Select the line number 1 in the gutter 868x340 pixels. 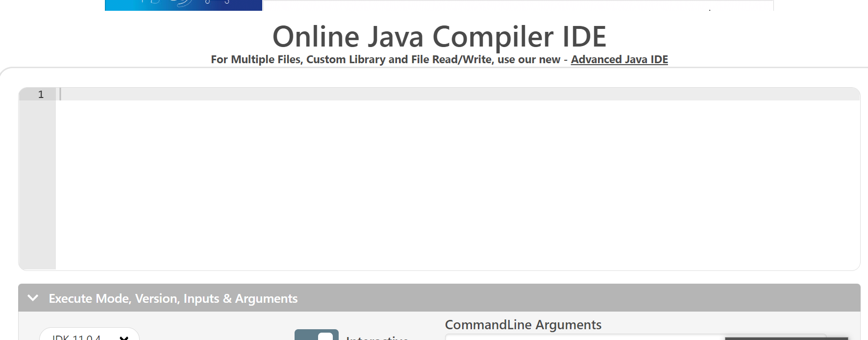pyautogui.click(x=41, y=94)
